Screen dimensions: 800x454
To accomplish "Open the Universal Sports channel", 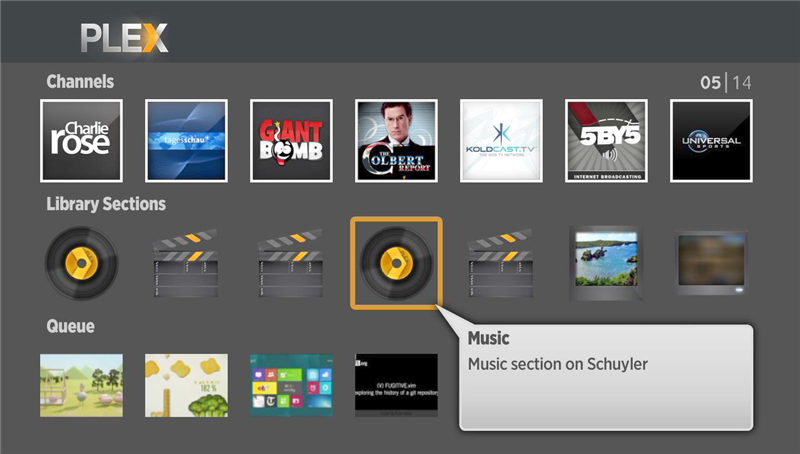I will tap(711, 141).
